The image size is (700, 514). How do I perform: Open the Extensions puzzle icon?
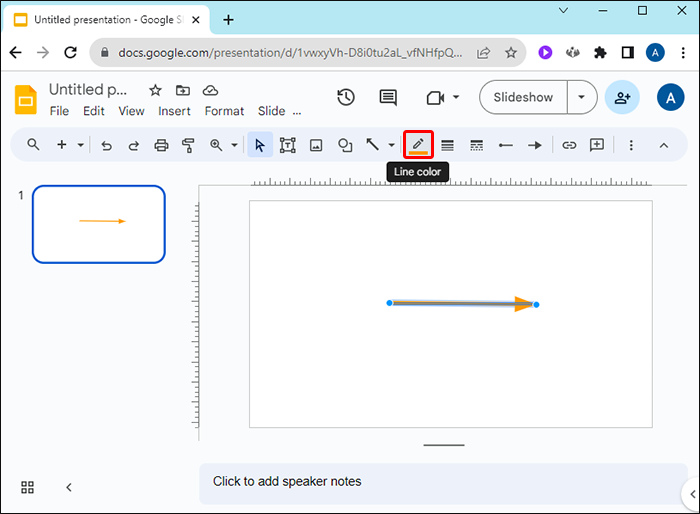600,53
